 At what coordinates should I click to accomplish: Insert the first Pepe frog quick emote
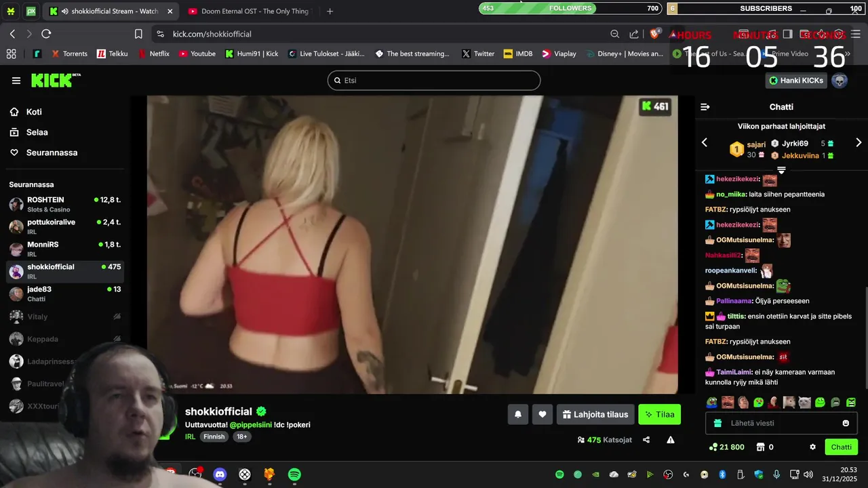(711, 402)
